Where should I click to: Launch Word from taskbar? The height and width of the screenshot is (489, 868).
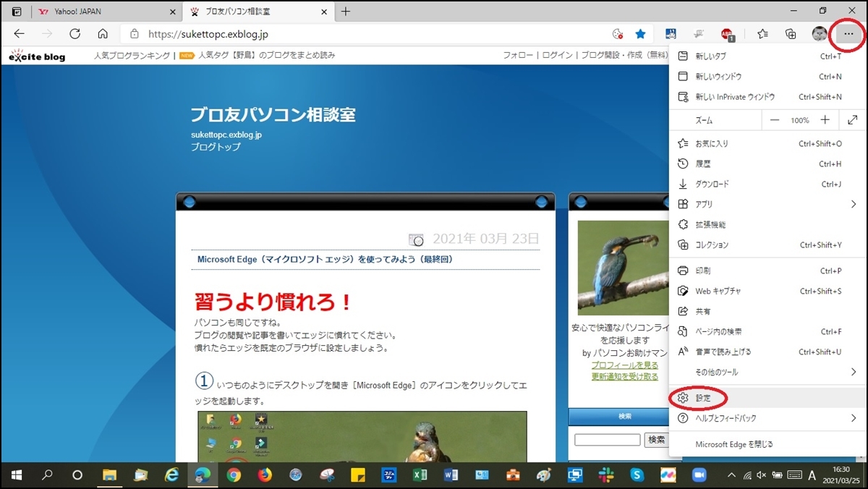pyautogui.click(x=451, y=475)
